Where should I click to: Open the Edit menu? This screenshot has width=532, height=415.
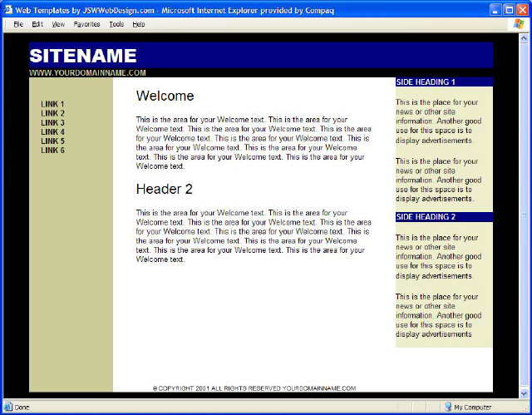pyautogui.click(x=37, y=24)
